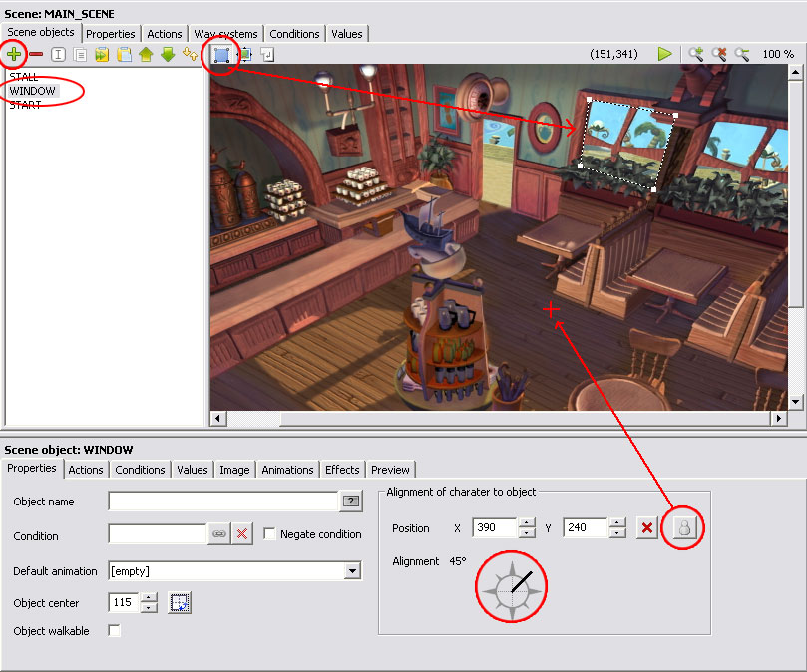The image size is (807, 672).
Task: Select the move image tool
Action: pyautogui.click(x=245, y=54)
